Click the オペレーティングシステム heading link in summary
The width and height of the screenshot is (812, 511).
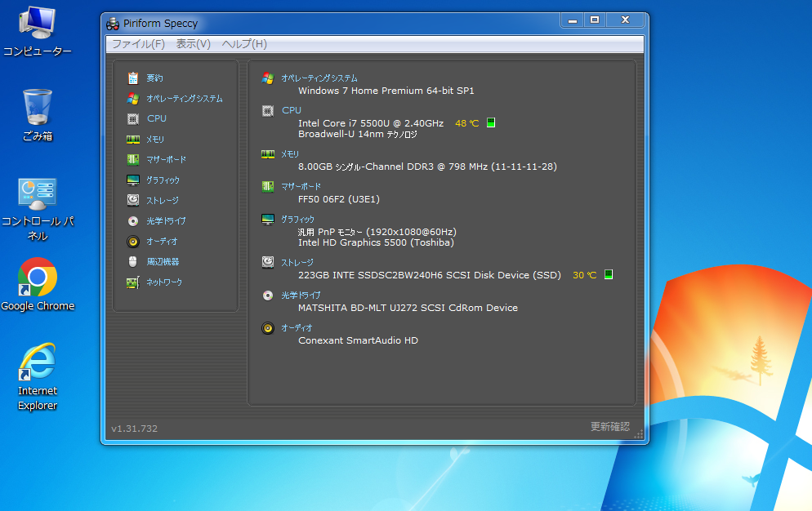coord(319,78)
